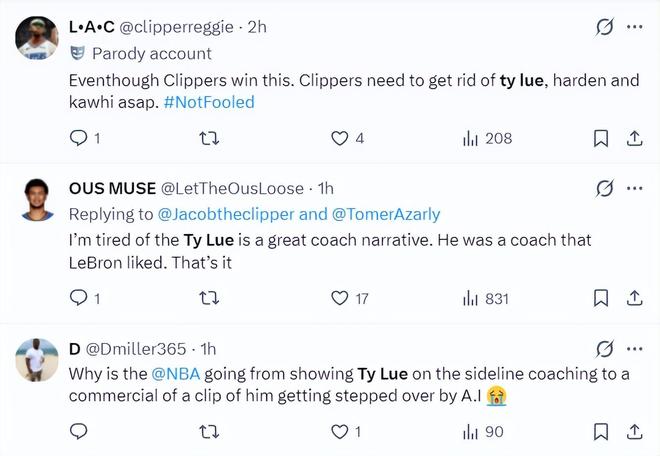This screenshot has height=456, width=660.
Task: View analytics showing 208 views
Action: 471,139
